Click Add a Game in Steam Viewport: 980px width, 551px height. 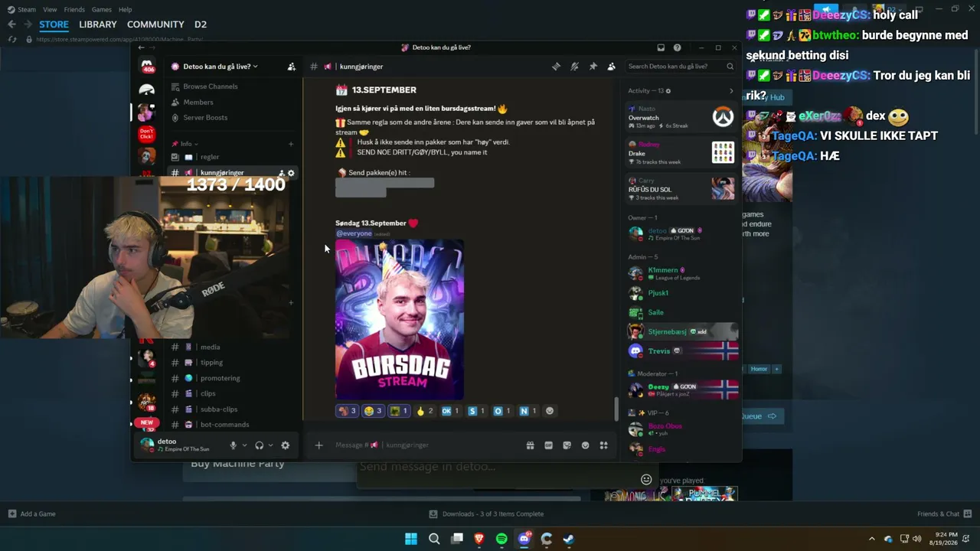coord(31,514)
